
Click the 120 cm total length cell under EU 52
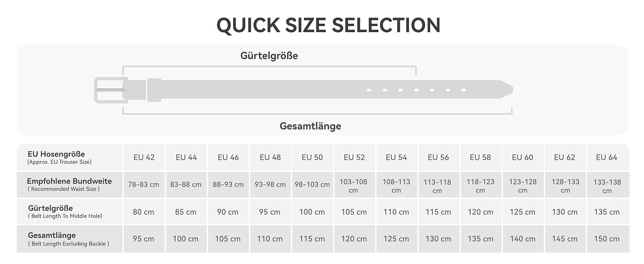click(354, 239)
